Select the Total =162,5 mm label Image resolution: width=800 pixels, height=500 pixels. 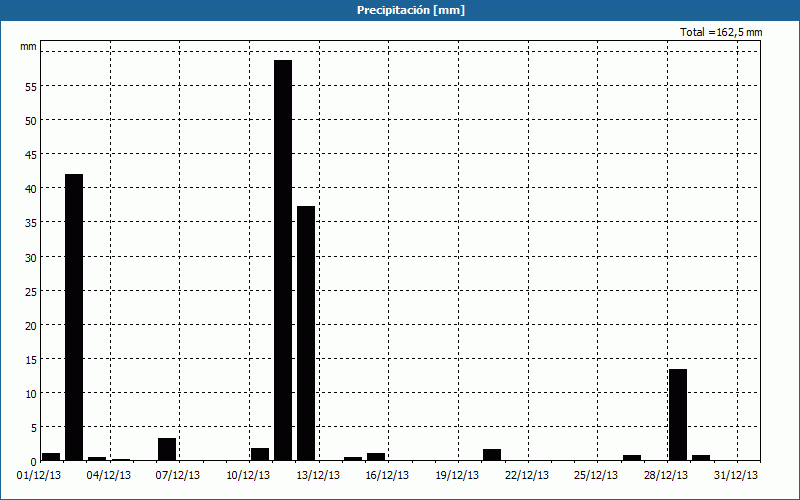[721, 32]
